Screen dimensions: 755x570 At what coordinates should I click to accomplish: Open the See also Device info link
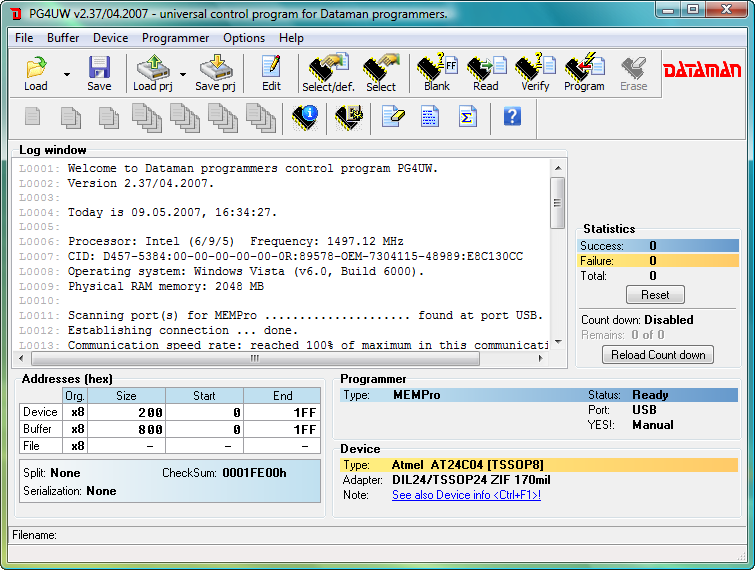click(466, 495)
